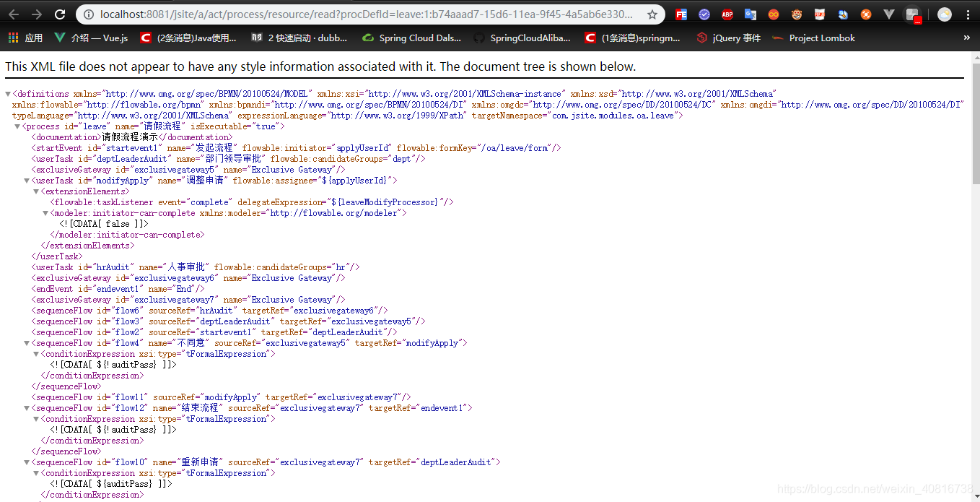This screenshot has width=980, height=502.
Task: Open the red infinity extension
Action: pos(774,14)
